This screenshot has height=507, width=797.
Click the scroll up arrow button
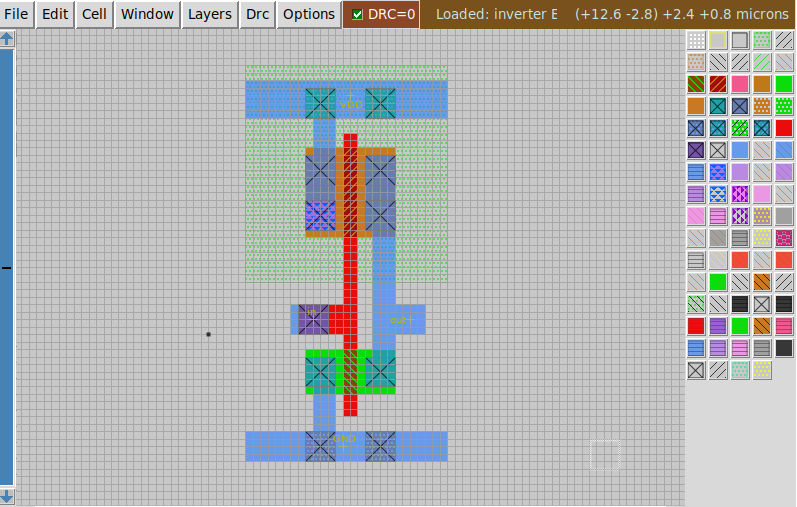(x=7, y=39)
